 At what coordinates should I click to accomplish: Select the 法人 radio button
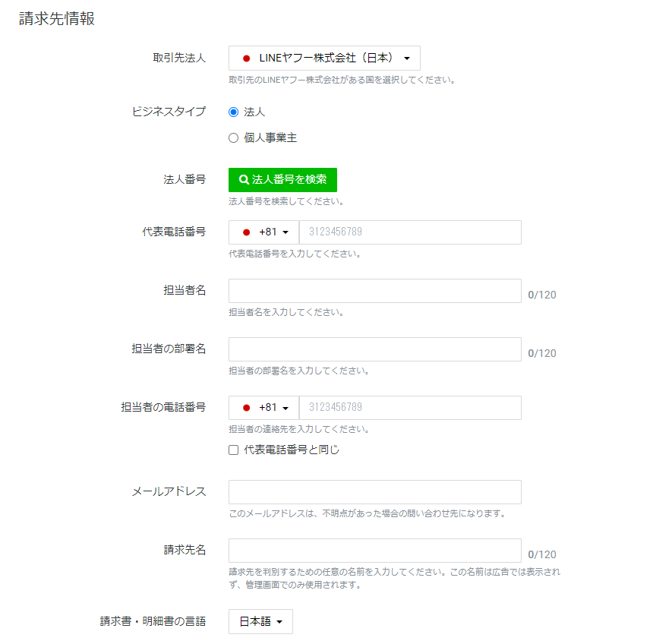[x=233, y=111]
